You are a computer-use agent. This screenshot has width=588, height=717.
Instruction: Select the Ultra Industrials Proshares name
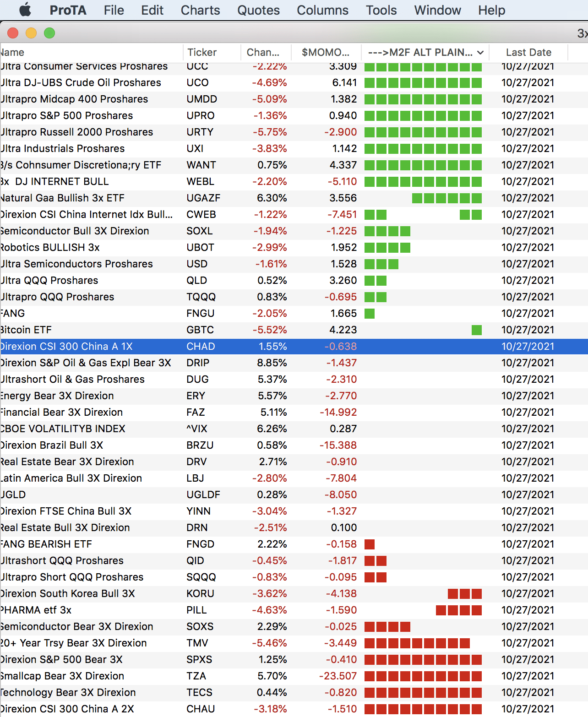point(62,148)
